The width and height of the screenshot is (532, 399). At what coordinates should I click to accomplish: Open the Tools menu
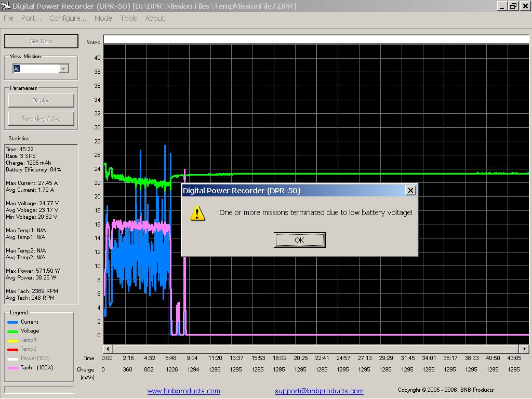(x=128, y=18)
